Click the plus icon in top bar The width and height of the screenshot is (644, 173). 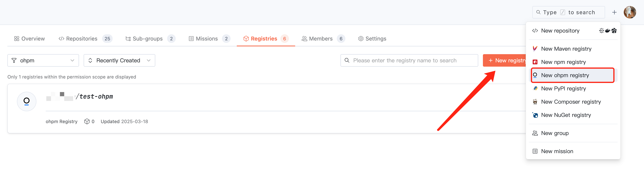click(x=614, y=12)
